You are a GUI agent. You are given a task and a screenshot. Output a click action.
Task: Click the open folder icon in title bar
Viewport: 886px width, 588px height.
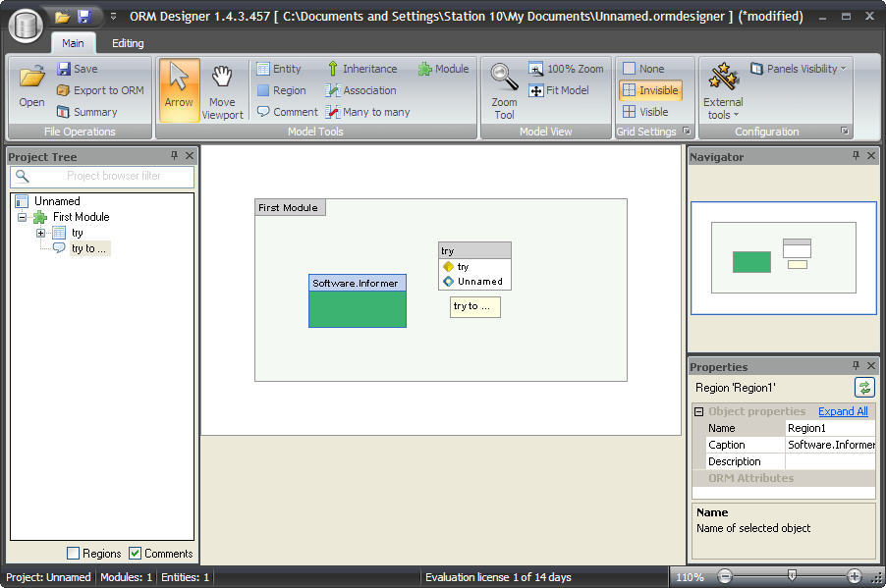pos(62,17)
